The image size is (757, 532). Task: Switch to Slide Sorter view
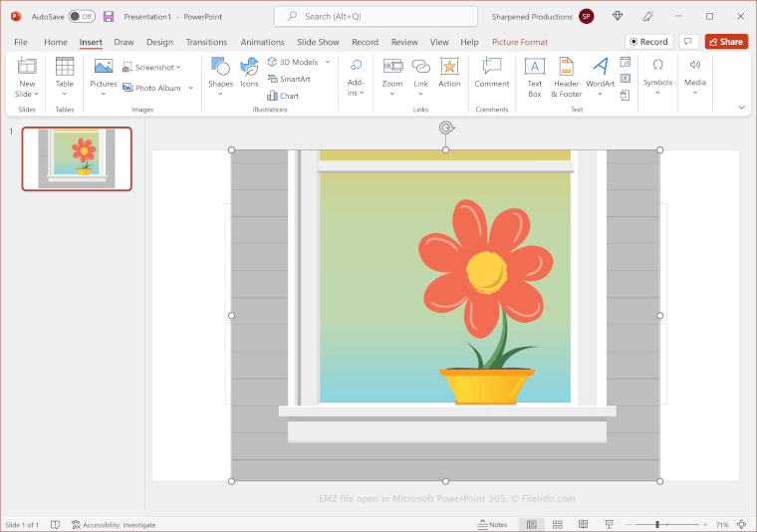click(x=556, y=524)
